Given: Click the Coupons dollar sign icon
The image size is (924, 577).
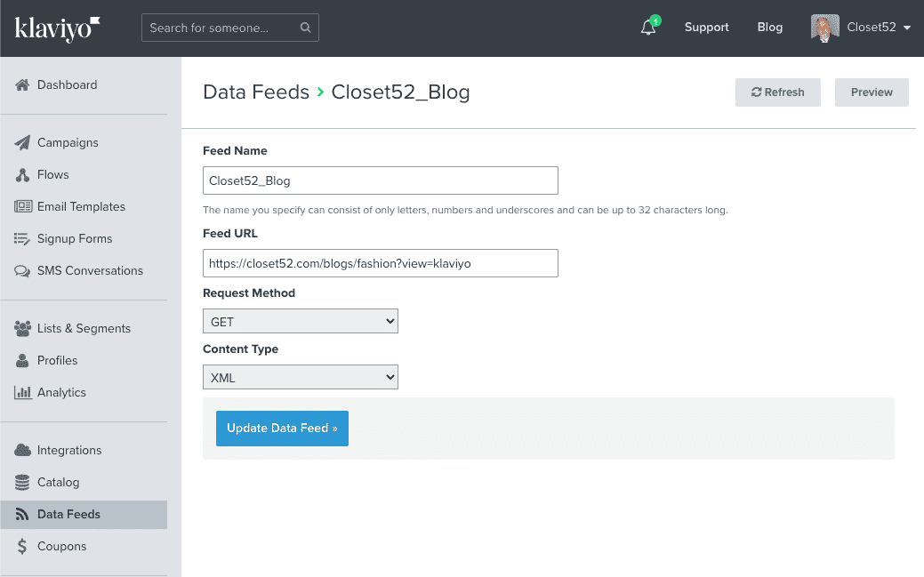Looking at the screenshot, I should pos(23,547).
